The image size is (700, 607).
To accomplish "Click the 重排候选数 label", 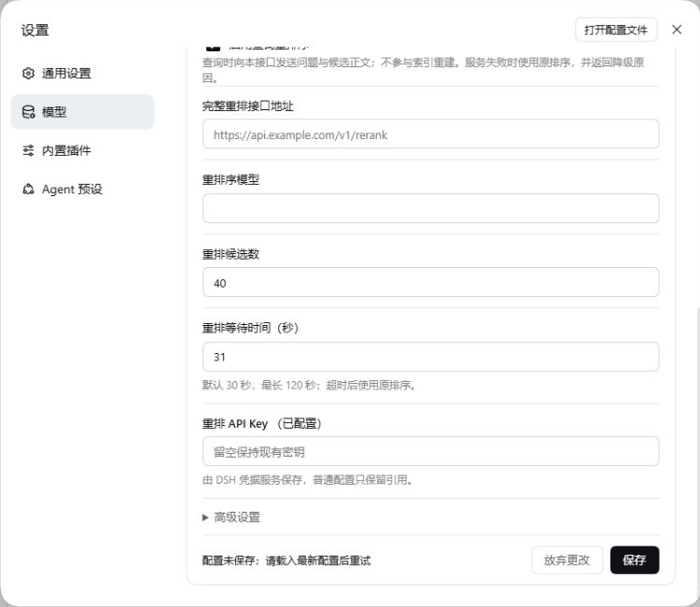I will [231, 254].
